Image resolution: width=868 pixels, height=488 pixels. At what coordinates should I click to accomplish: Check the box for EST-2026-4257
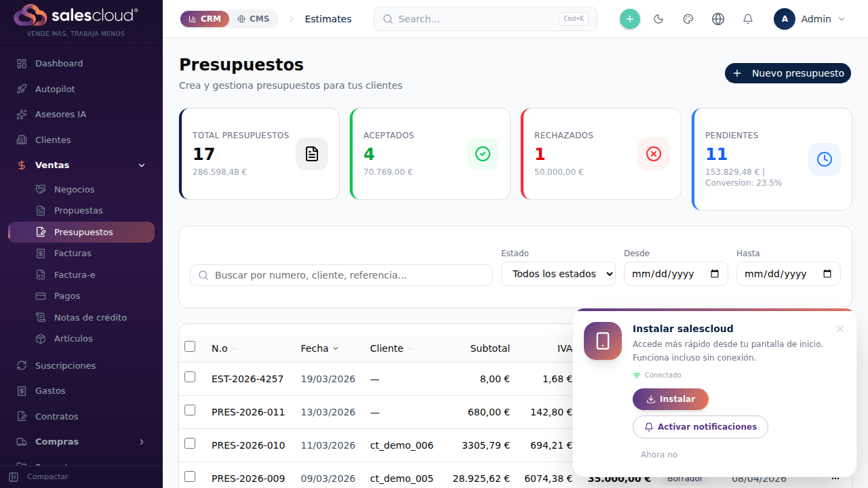pyautogui.click(x=190, y=377)
